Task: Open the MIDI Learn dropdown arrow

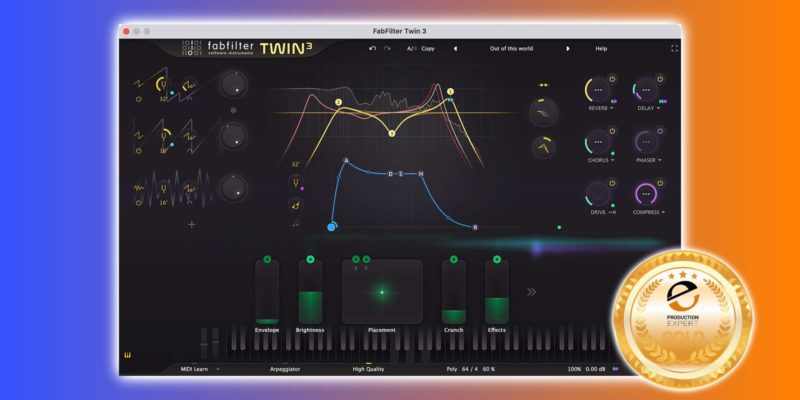Action: coord(218,369)
